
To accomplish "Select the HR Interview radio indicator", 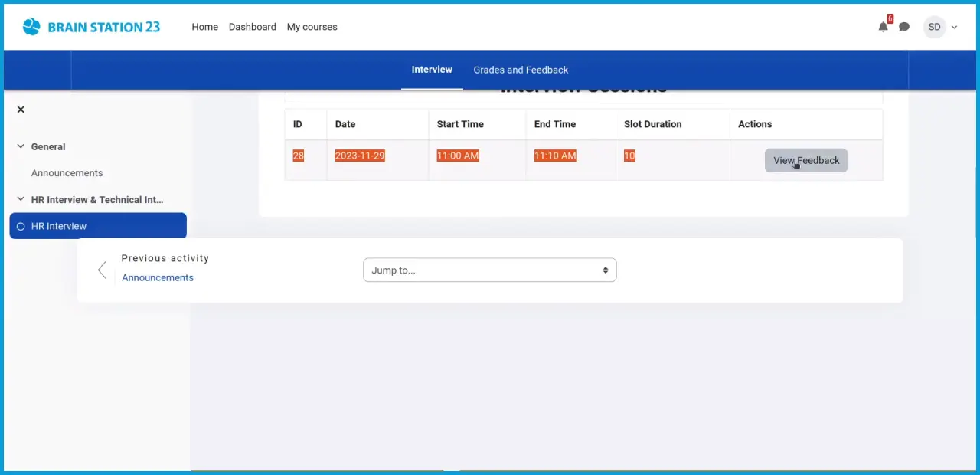I will click(20, 225).
